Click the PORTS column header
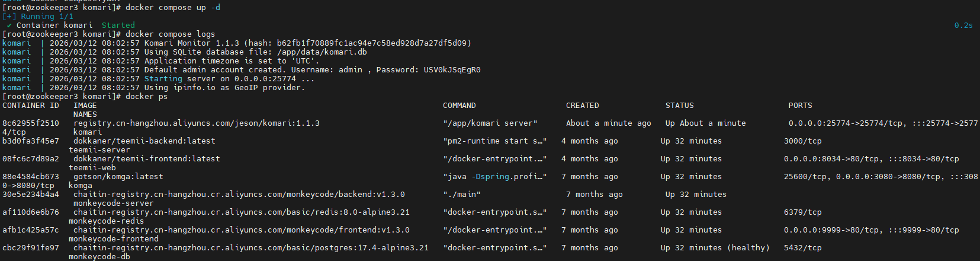This screenshot has height=261, width=980. pos(800,106)
